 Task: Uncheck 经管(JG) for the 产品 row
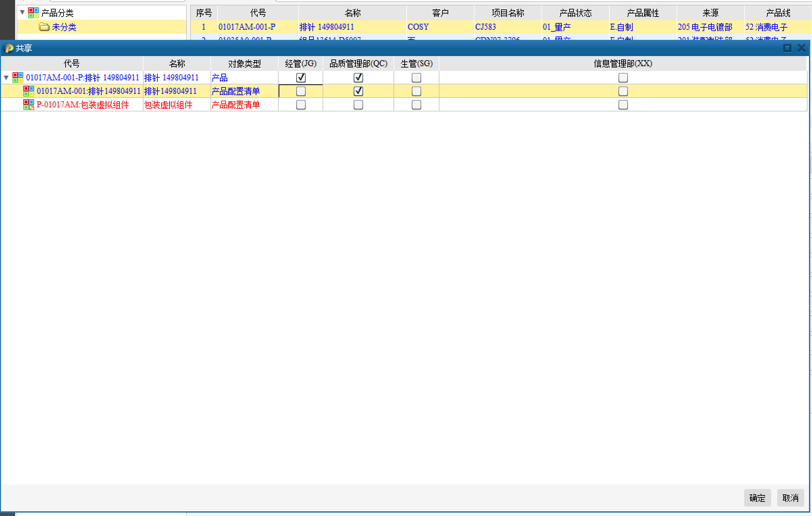coord(301,78)
